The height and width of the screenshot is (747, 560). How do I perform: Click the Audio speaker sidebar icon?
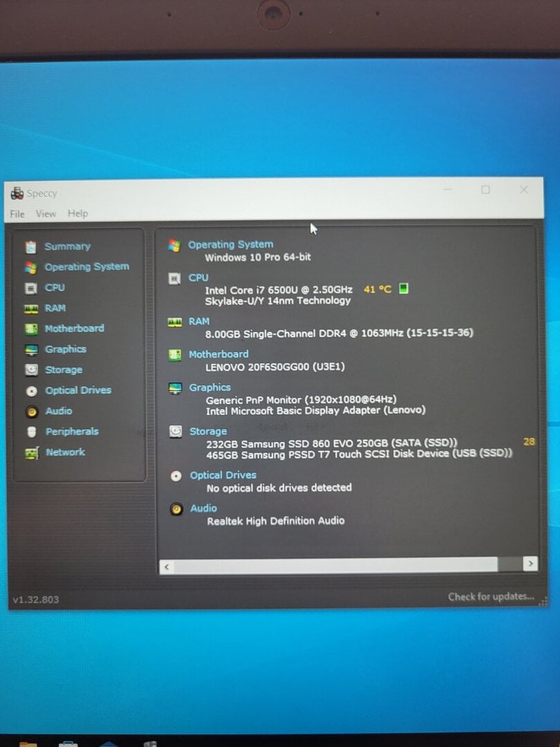(x=32, y=412)
